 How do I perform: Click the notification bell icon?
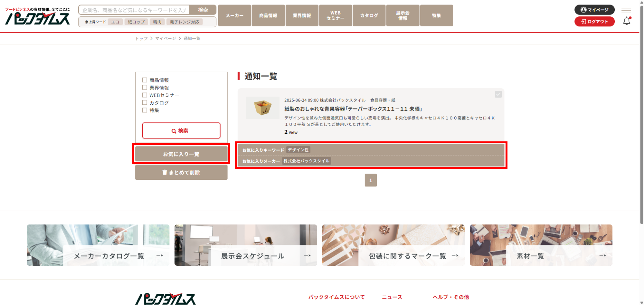click(x=627, y=21)
